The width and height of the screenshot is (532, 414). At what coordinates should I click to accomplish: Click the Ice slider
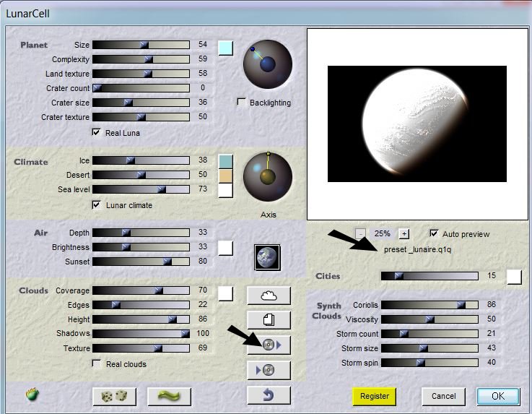click(141, 160)
